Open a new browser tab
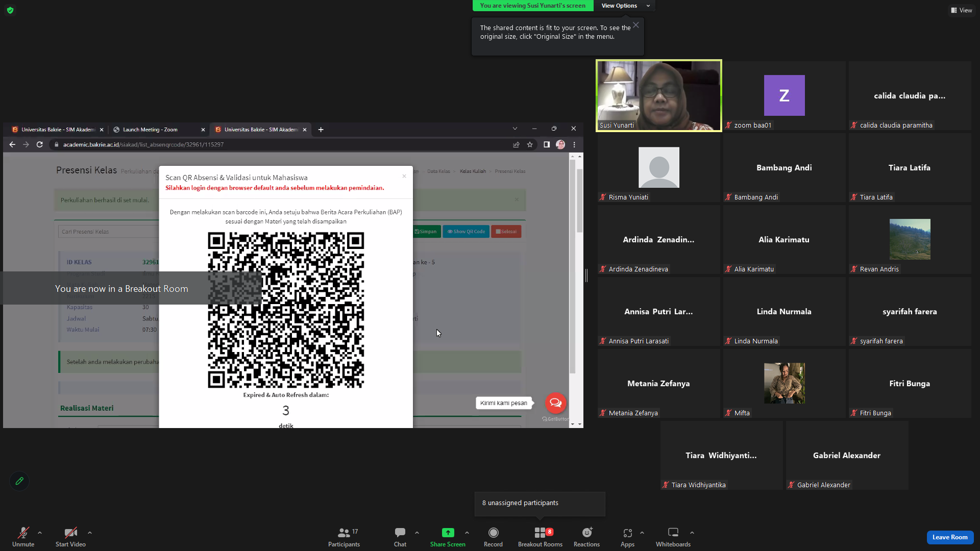The width and height of the screenshot is (980, 551). [x=321, y=130]
